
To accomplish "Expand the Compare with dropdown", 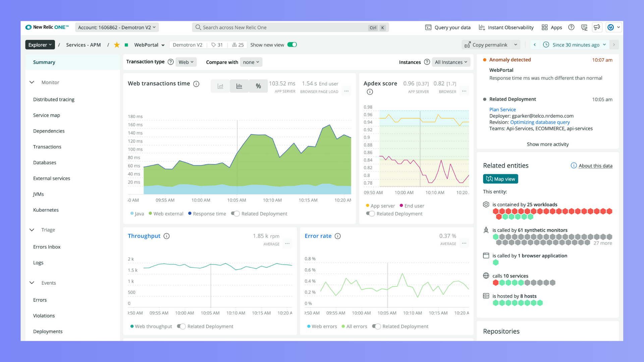I will pyautogui.click(x=251, y=62).
